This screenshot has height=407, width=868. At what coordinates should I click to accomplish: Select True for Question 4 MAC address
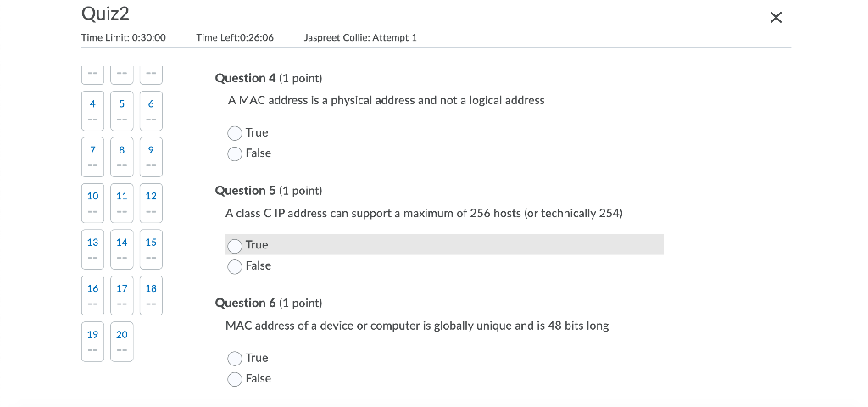click(x=235, y=133)
